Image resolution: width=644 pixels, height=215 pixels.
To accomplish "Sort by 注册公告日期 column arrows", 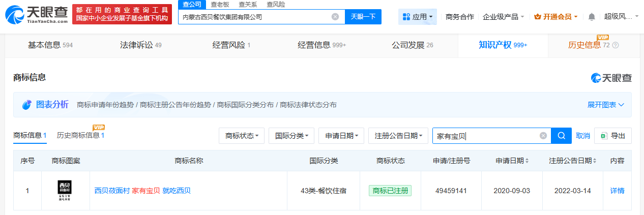I will 595,161.
